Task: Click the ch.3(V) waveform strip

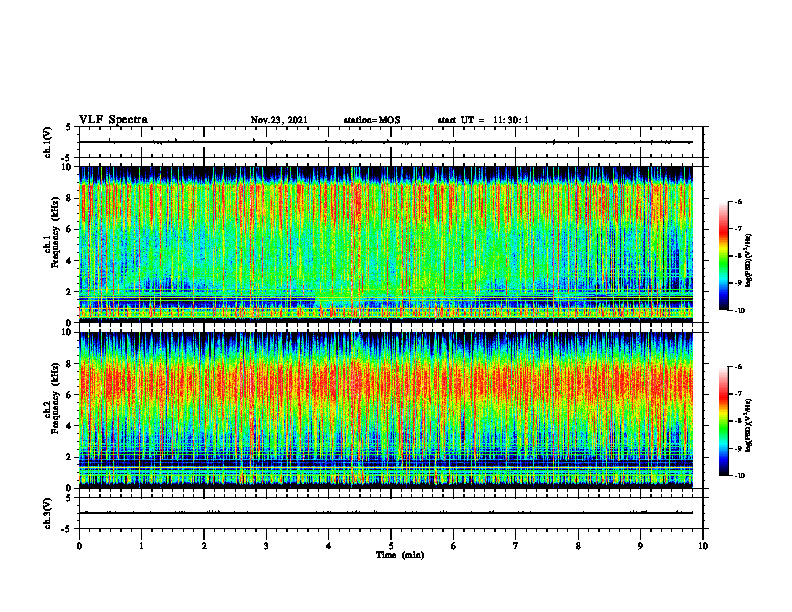Action: point(391,513)
